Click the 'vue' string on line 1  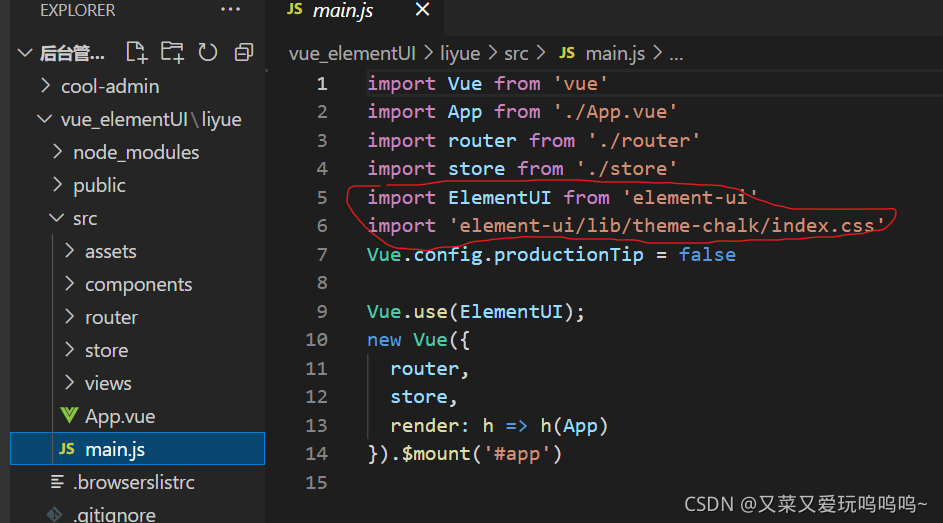580,84
